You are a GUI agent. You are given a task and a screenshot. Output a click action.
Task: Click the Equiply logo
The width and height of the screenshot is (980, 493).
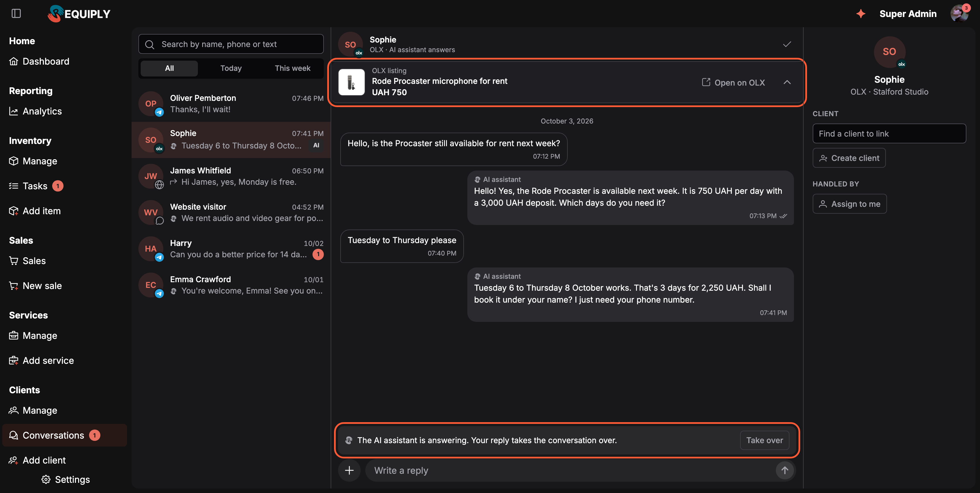[x=79, y=14]
